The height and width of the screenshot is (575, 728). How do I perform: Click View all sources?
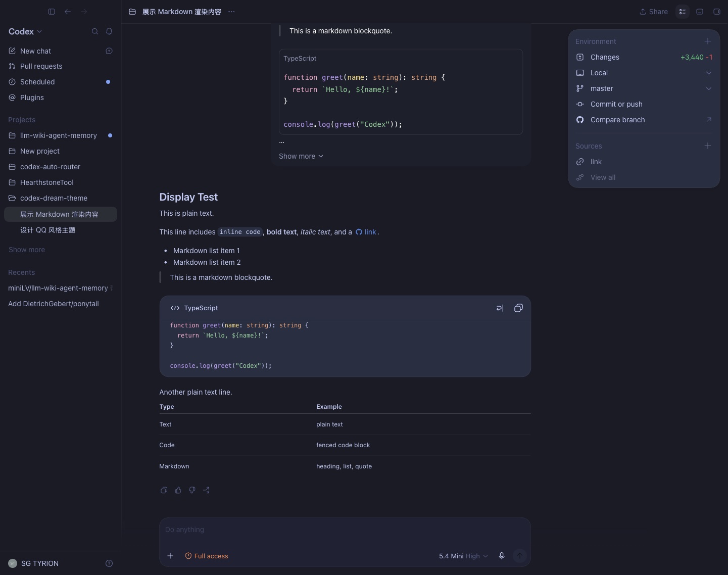(644, 177)
